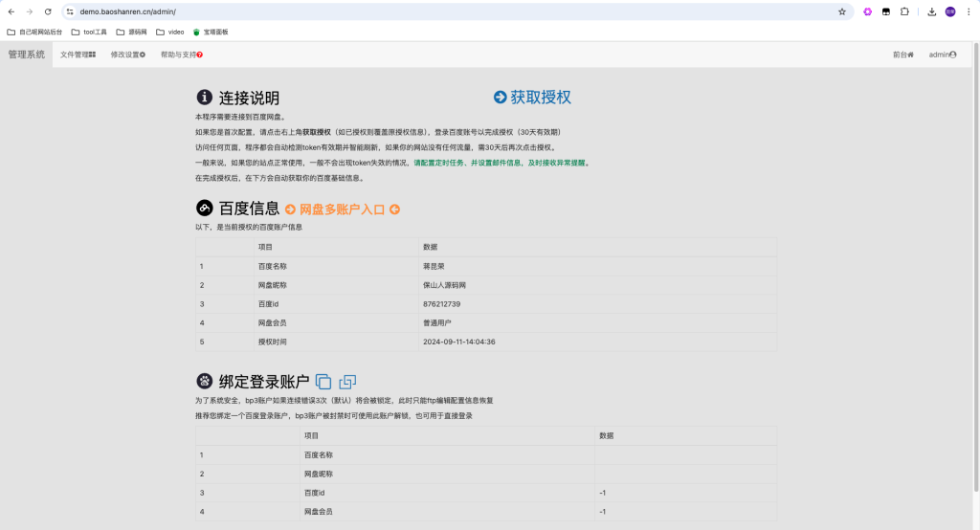Click the paw icon beside 绑定登录账户

pyautogui.click(x=205, y=381)
